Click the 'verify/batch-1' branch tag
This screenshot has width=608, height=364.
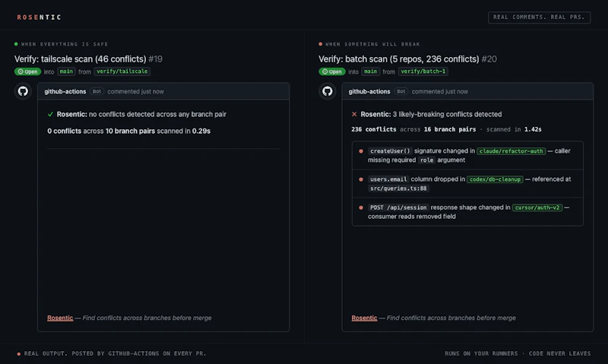click(423, 71)
